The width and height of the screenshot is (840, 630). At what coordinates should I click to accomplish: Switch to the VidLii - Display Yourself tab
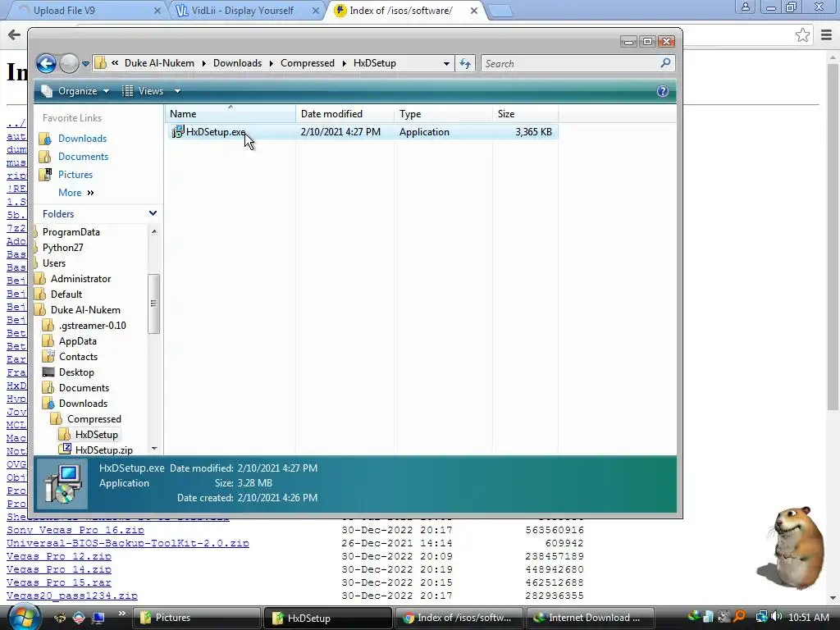248,10
